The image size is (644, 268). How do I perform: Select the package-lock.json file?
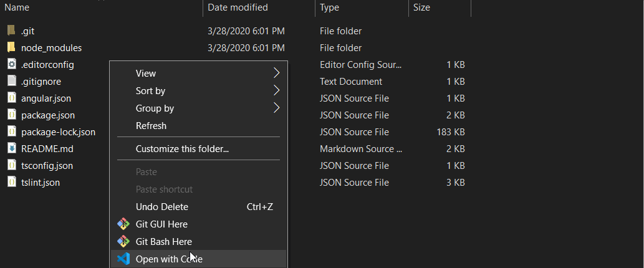click(x=58, y=132)
